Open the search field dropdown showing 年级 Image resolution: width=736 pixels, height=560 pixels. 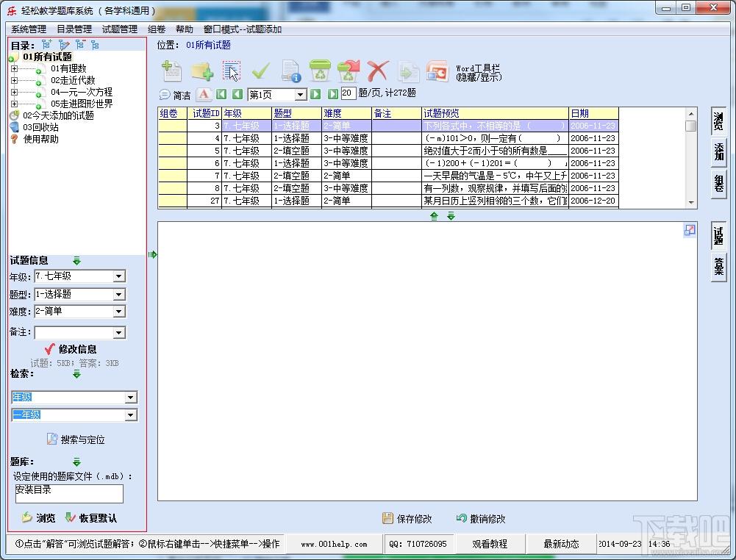[131, 398]
